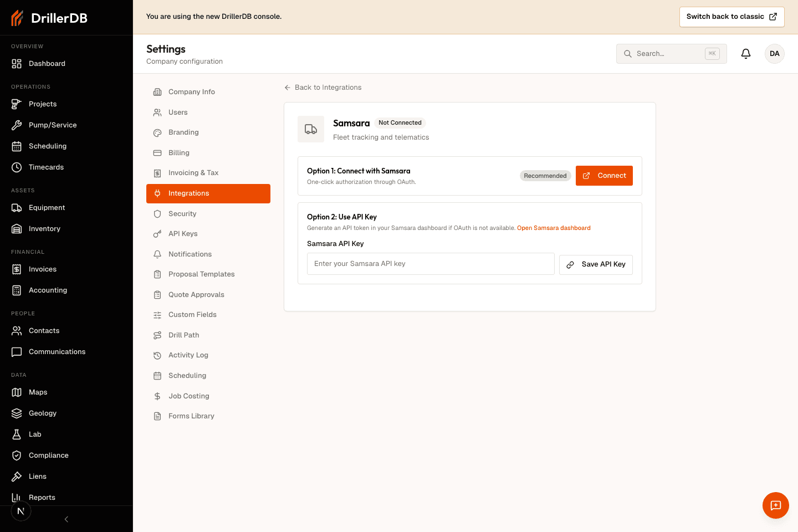Open Notifications settings
This screenshot has width=798, height=532.
coord(208,254)
